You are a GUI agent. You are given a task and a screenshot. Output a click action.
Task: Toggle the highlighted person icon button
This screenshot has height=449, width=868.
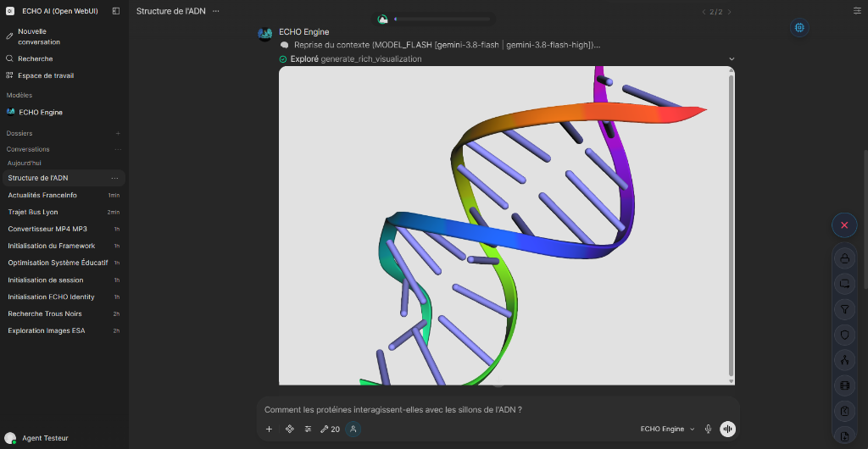coord(353,430)
